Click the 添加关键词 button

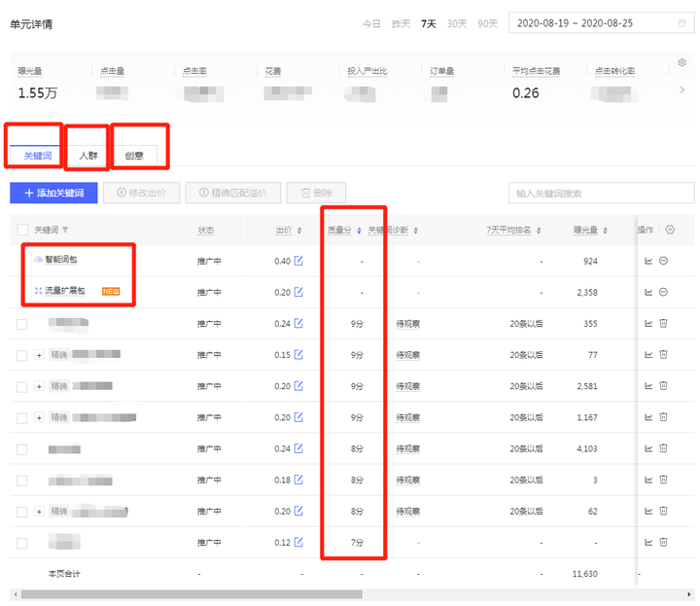[52, 193]
